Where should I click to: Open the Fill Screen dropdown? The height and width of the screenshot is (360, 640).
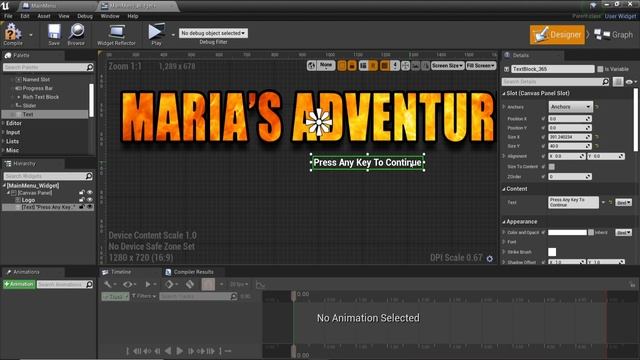pos(481,66)
